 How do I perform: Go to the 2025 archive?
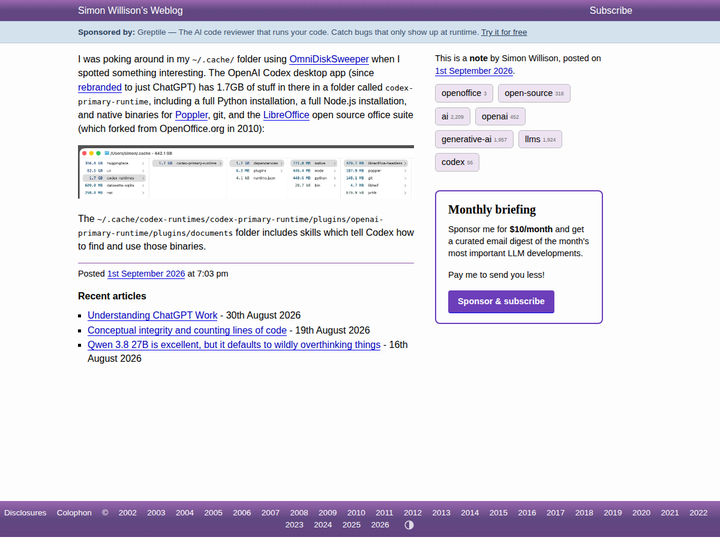click(x=351, y=525)
